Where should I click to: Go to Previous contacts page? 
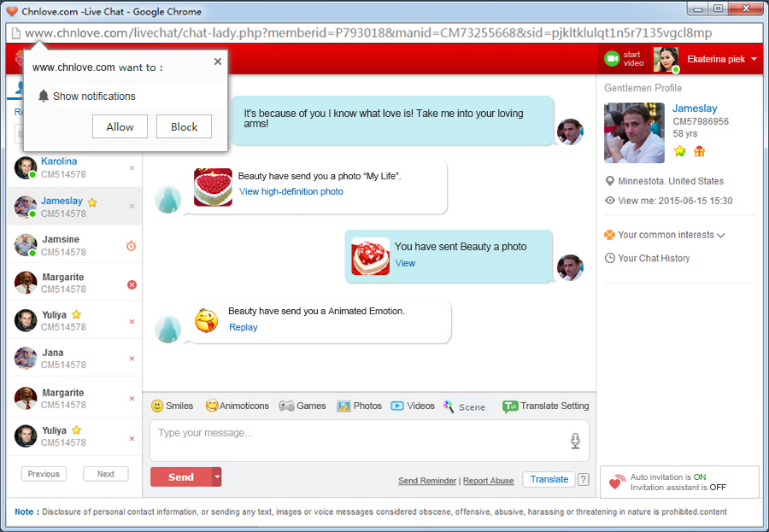[44, 474]
